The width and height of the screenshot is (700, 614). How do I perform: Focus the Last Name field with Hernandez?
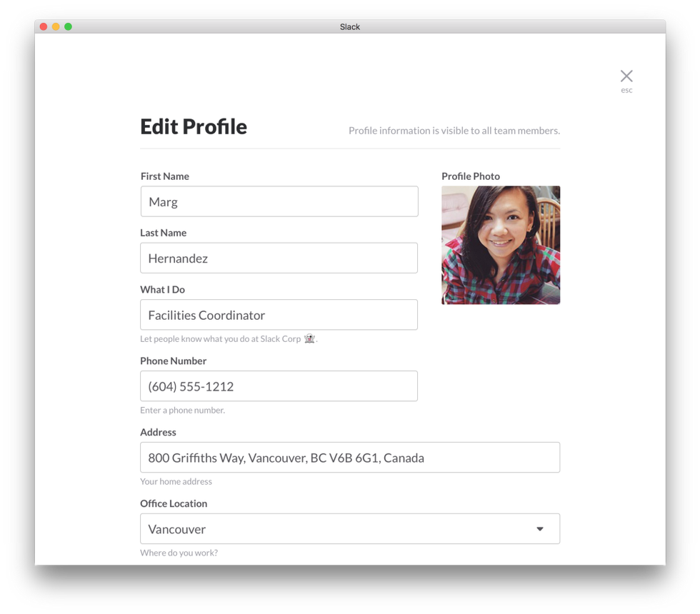pyautogui.click(x=279, y=258)
